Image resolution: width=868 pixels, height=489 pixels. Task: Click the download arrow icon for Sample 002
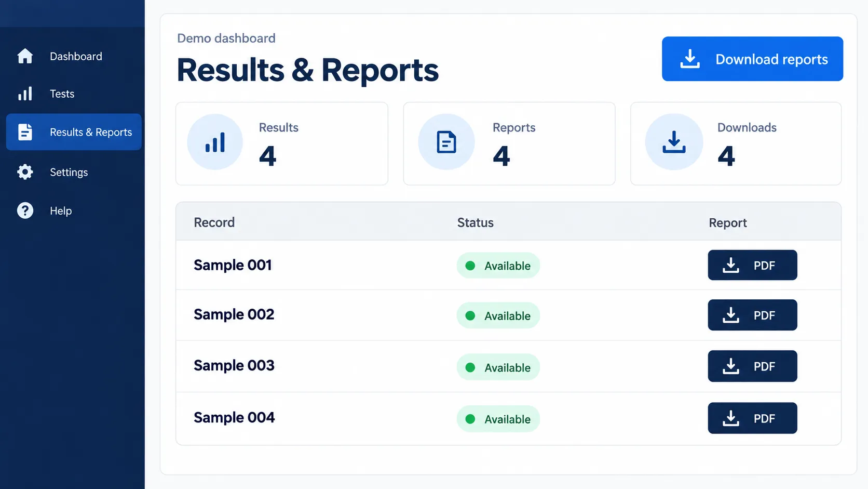tap(731, 315)
